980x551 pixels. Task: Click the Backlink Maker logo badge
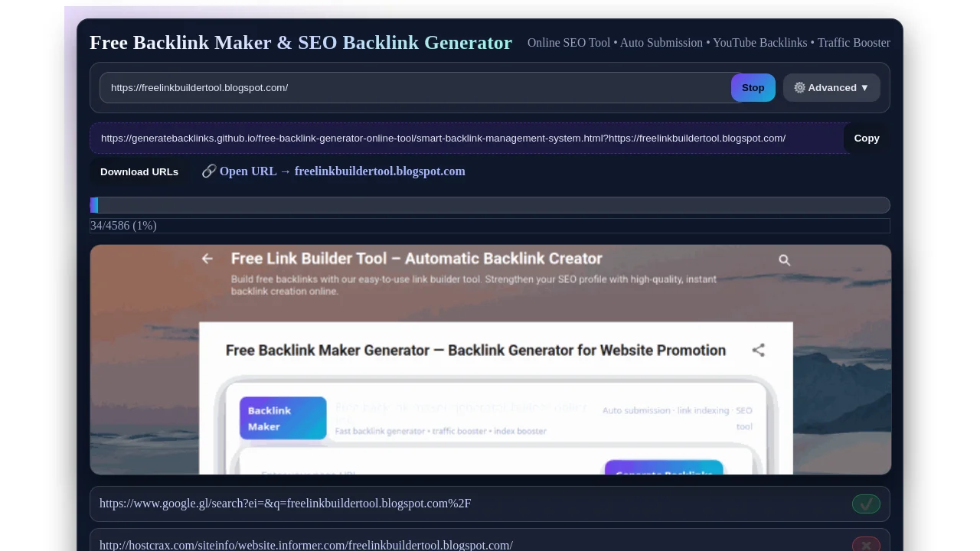(283, 418)
